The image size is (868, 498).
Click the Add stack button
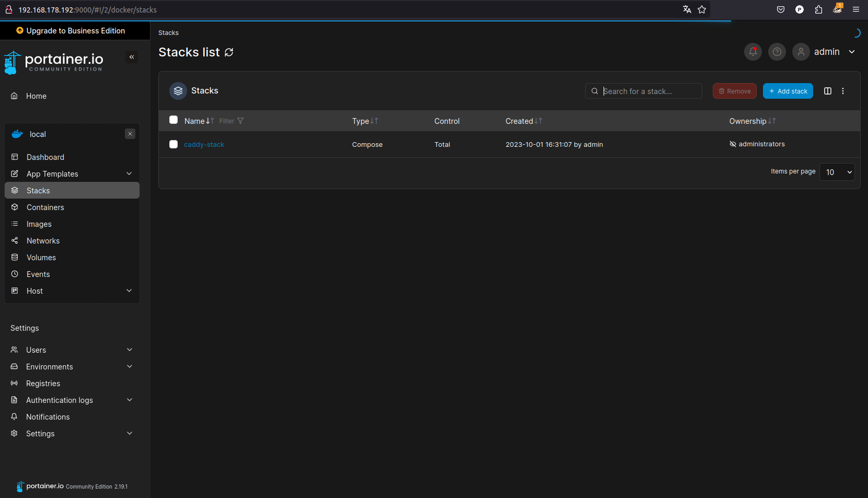point(788,91)
